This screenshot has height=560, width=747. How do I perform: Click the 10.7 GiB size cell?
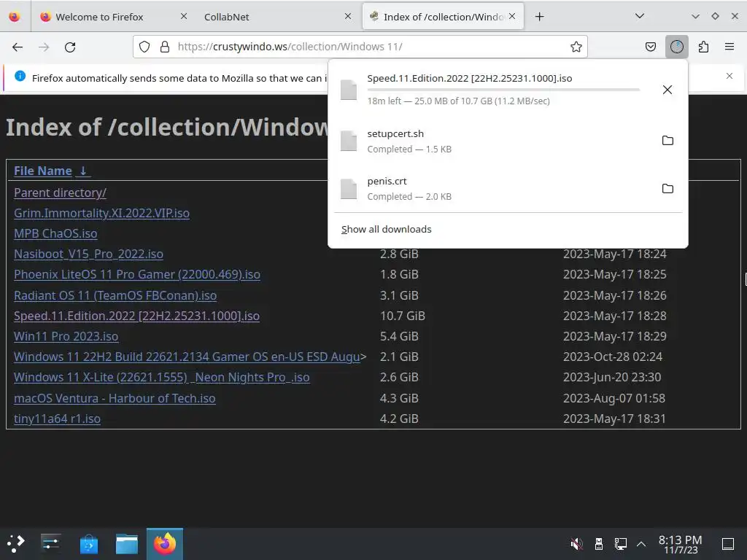point(403,316)
